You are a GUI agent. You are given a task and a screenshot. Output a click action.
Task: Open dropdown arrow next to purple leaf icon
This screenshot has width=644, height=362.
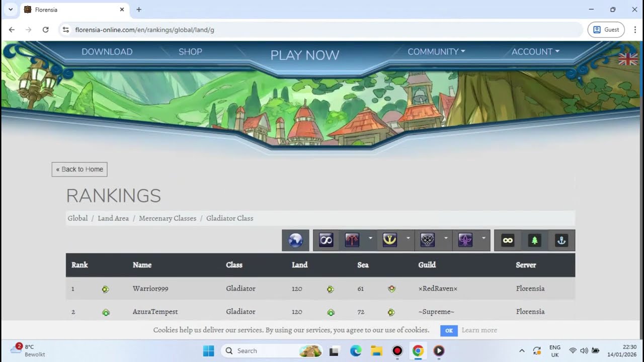click(x=484, y=238)
